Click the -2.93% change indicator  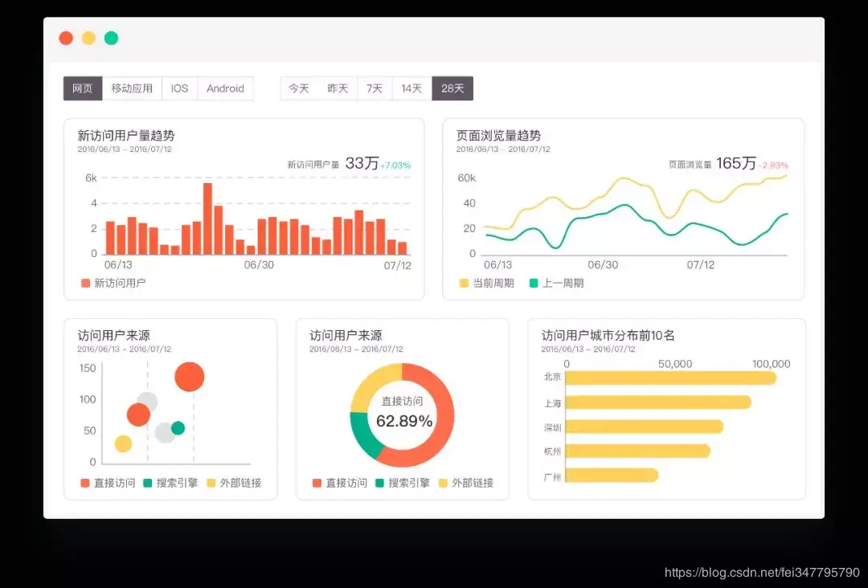click(773, 165)
